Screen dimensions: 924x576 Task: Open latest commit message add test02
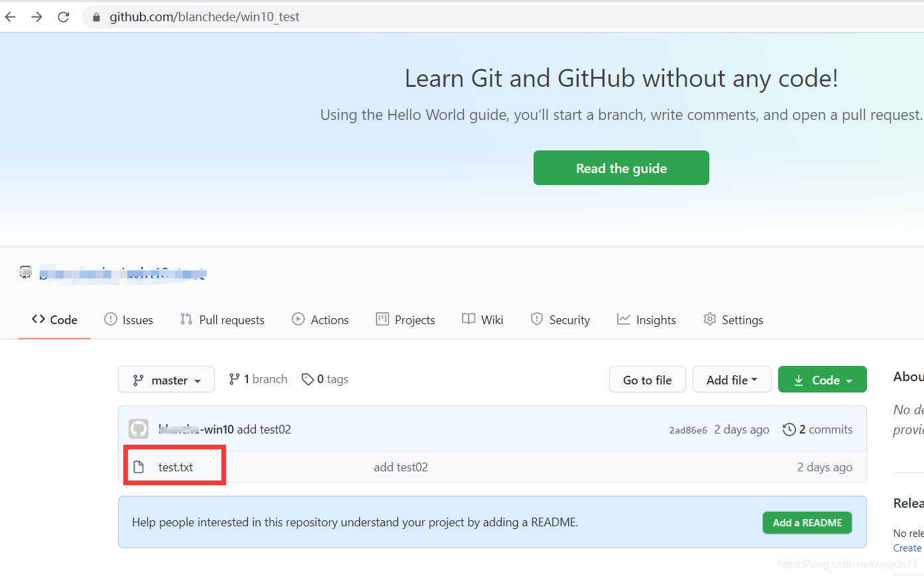pyautogui.click(x=264, y=430)
